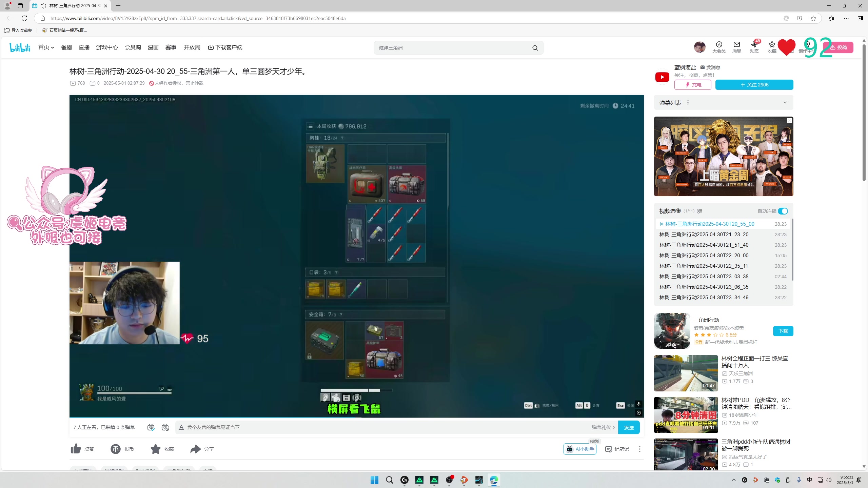Open more options beside 记笔记
The image size is (868, 488).
639,449
